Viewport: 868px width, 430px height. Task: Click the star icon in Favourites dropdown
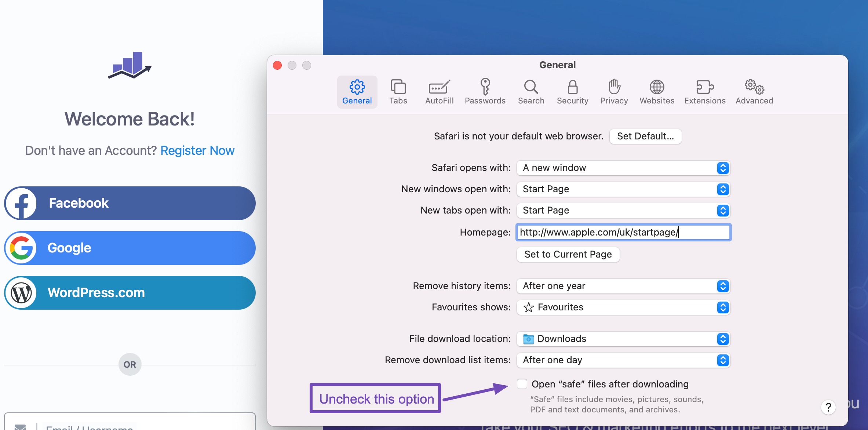coord(528,307)
